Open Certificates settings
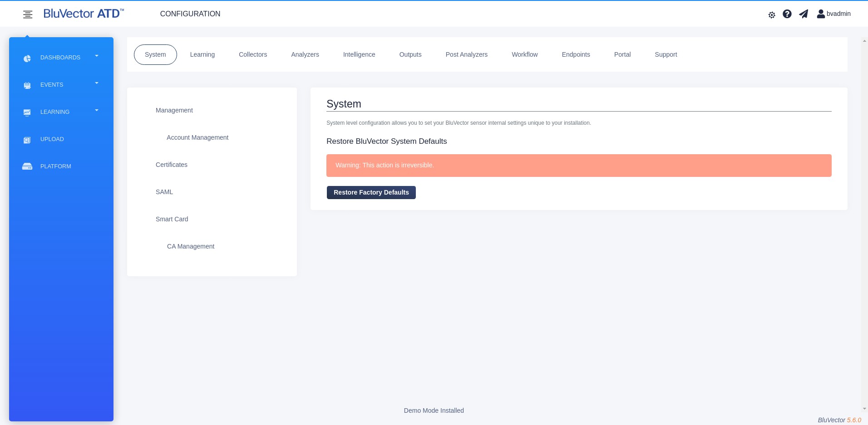868x425 pixels. [172, 165]
